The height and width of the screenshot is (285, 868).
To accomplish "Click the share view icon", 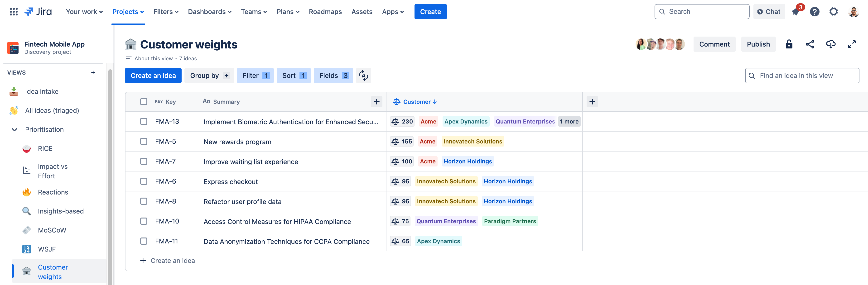I will (810, 44).
